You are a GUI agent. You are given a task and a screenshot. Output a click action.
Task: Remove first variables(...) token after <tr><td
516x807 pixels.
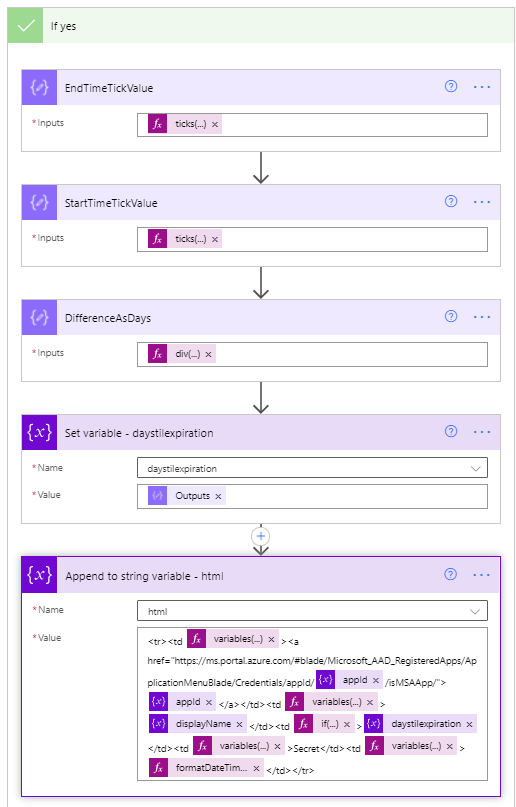(271, 639)
